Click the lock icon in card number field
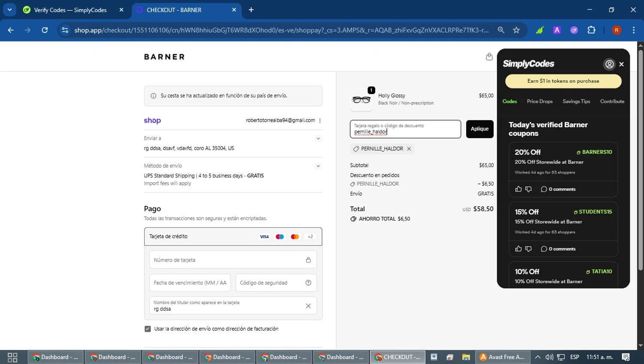 pos(308,260)
